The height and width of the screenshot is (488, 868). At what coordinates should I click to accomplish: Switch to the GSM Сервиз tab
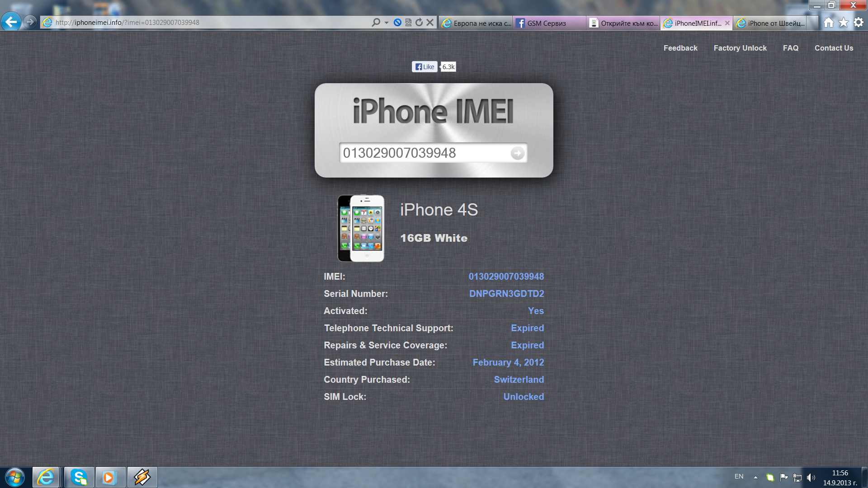click(x=550, y=23)
